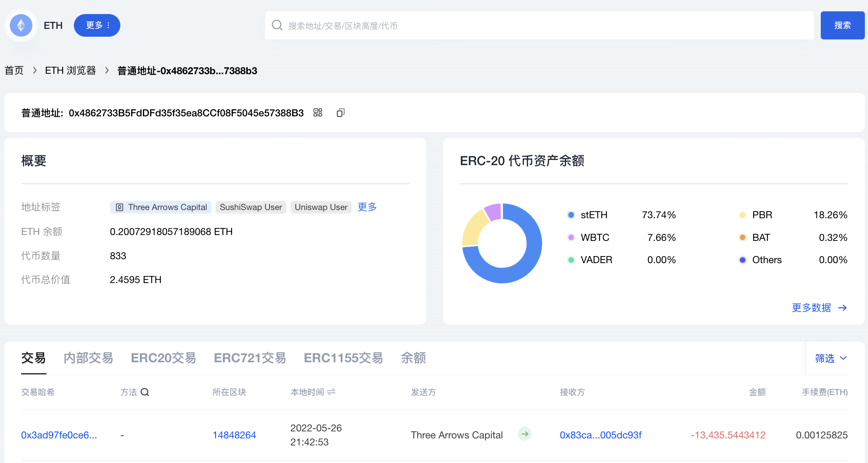Click the green VADER legend dot
868x463 pixels.
click(571, 260)
